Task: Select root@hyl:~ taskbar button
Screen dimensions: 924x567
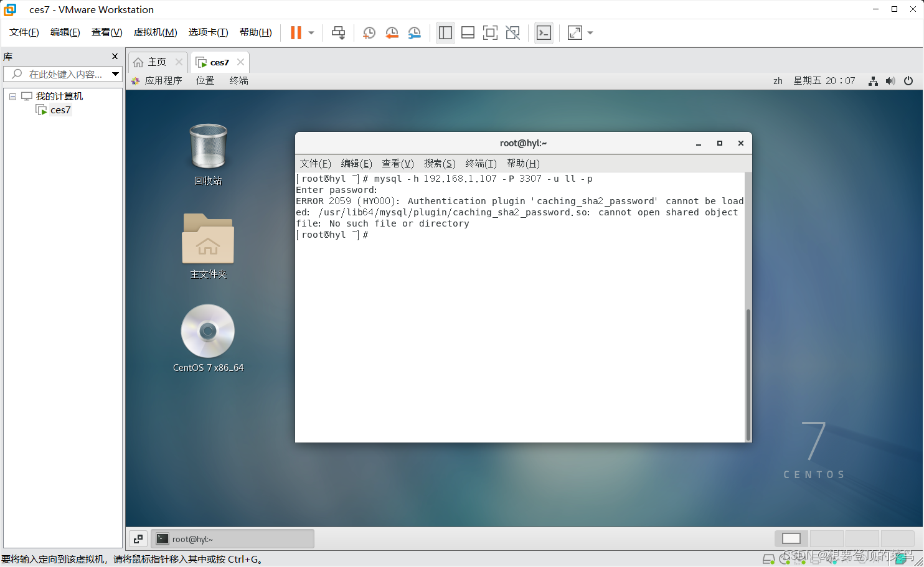Action: coord(232,539)
